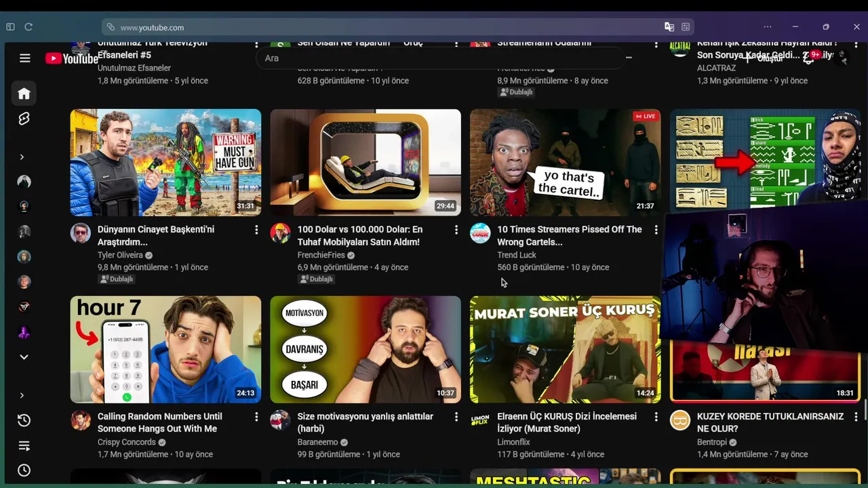This screenshot has height=488, width=868.
Task: Play the golden pod furniture thumbnail
Action: [x=366, y=163]
